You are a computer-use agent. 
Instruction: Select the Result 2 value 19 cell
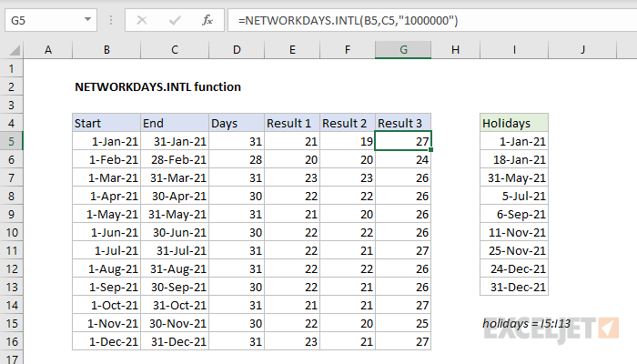tap(348, 141)
